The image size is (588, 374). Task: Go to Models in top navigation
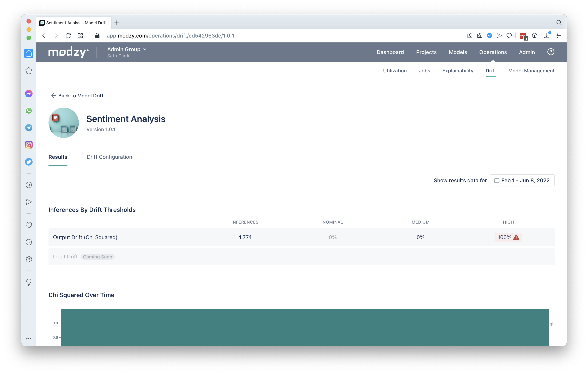458,52
